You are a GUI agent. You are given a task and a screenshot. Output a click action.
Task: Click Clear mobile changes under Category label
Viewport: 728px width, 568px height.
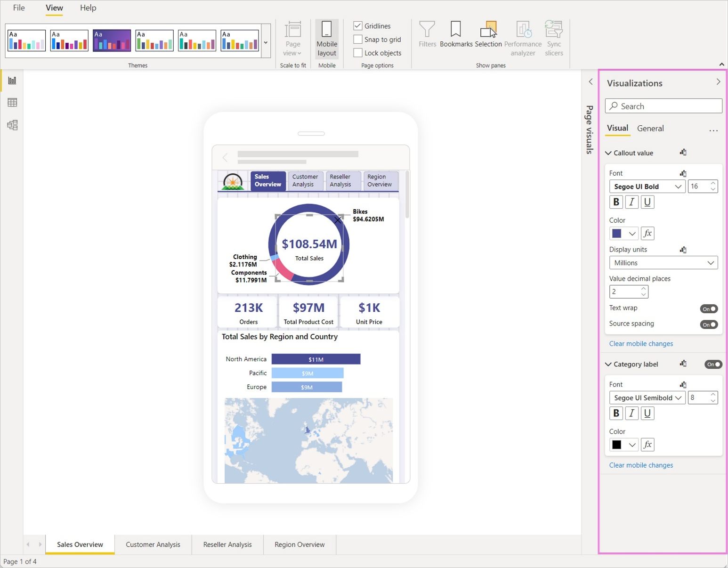pos(641,465)
